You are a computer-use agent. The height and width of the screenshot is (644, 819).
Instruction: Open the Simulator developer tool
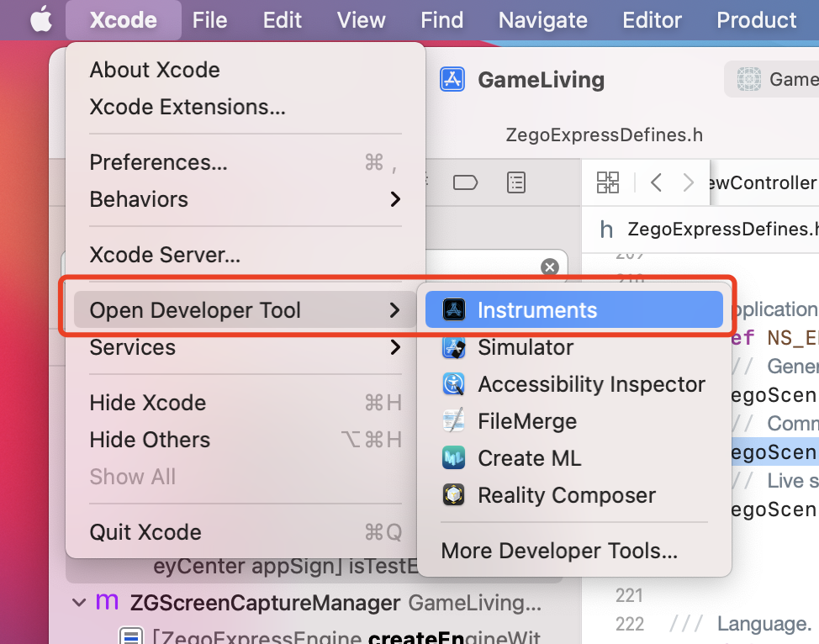[524, 346]
